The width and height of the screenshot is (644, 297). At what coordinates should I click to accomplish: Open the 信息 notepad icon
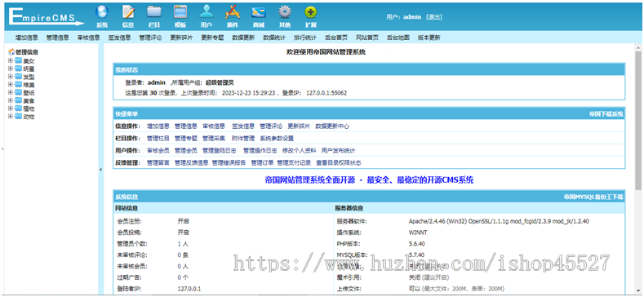(128, 11)
